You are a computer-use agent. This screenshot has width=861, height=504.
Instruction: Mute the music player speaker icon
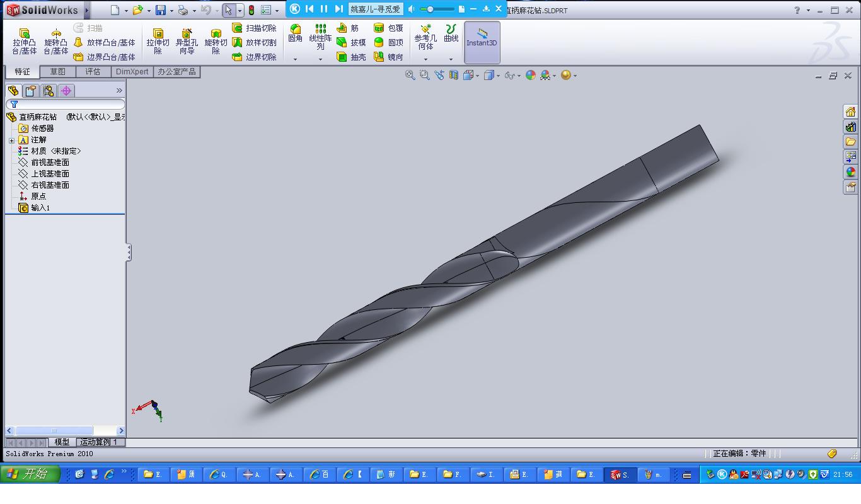[412, 9]
